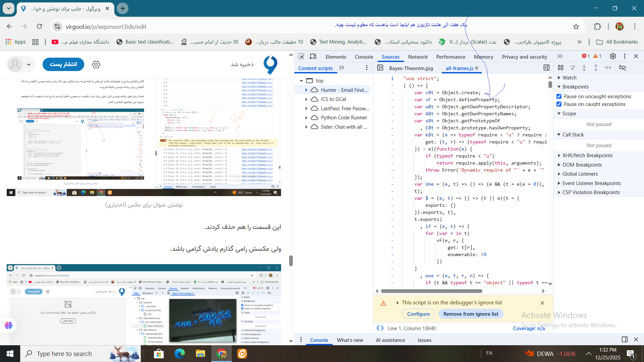Open Virgool post settings gear icon
Image resolution: width=644 pixels, height=362 pixels.
96,64
